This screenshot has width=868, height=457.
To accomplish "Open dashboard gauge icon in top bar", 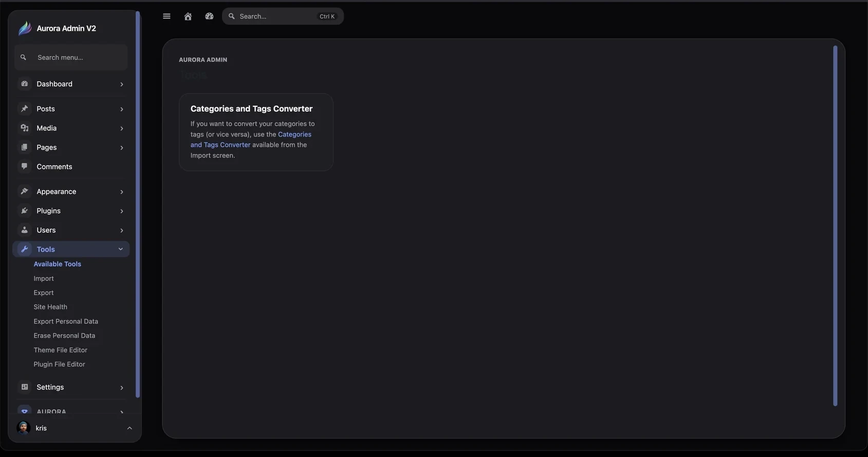I will pyautogui.click(x=209, y=16).
